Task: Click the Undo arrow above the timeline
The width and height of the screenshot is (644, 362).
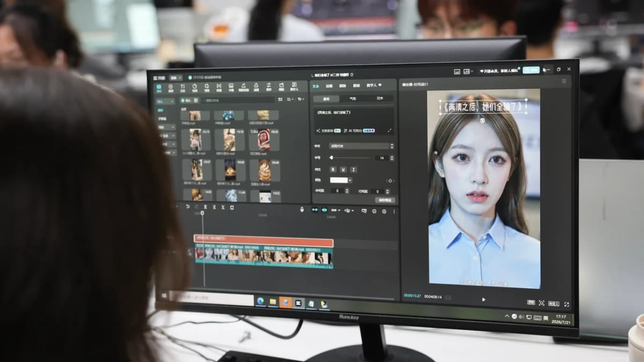Action: coord(187,207)
